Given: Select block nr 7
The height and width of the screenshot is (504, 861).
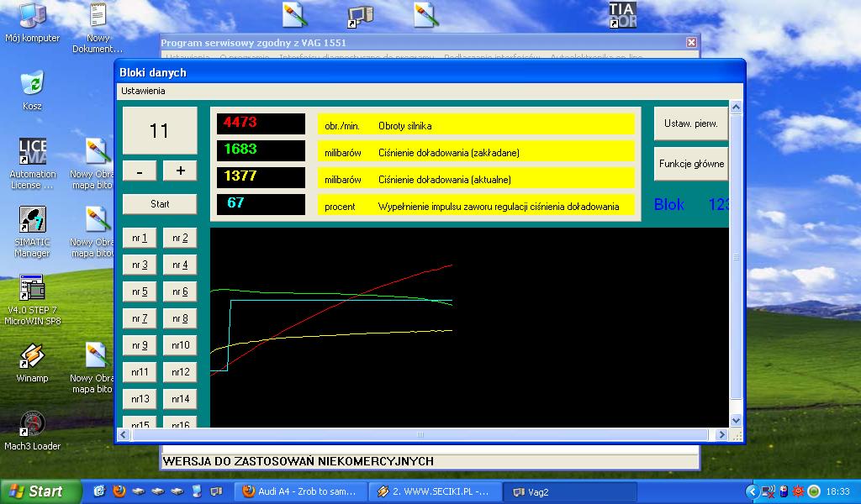Looking at the screenshot, I should click(140, 318).
